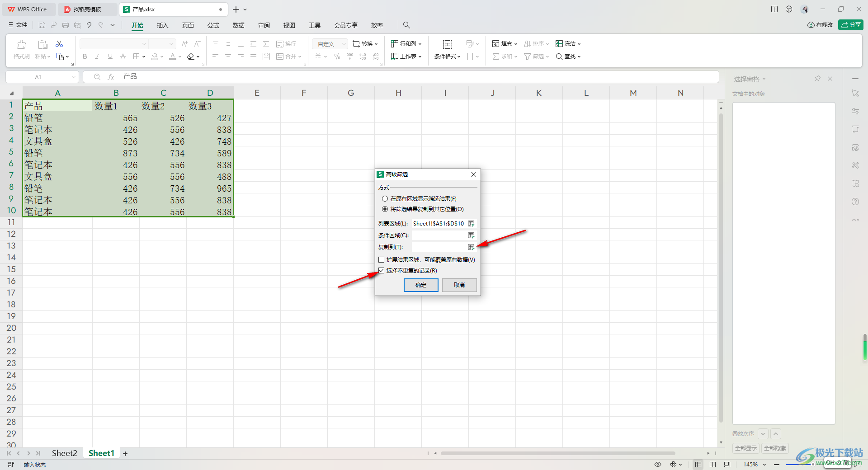Open the zoom 145% dropdown
Screen dimensions: 868x470
[x=764, y=465]
